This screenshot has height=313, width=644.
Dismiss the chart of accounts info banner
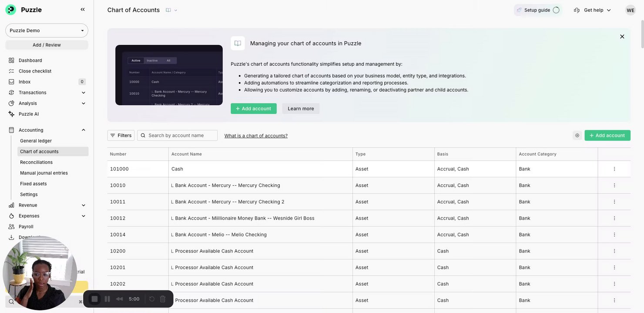coord(622,37)
